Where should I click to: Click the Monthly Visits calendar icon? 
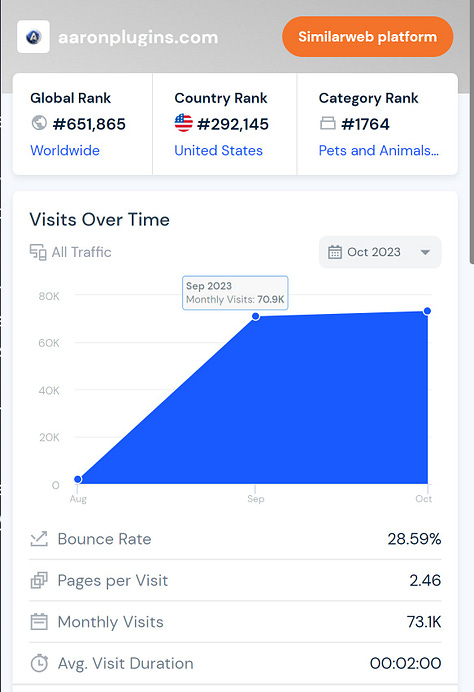tap(39, 622)
